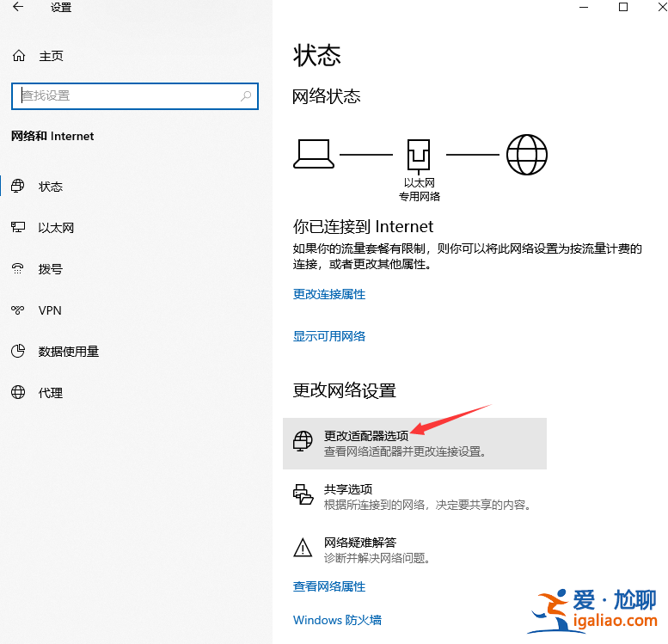This screenshot has height=644, width=668.
Task: Maximize the 设置 window
Action: (x=622, y=7)
